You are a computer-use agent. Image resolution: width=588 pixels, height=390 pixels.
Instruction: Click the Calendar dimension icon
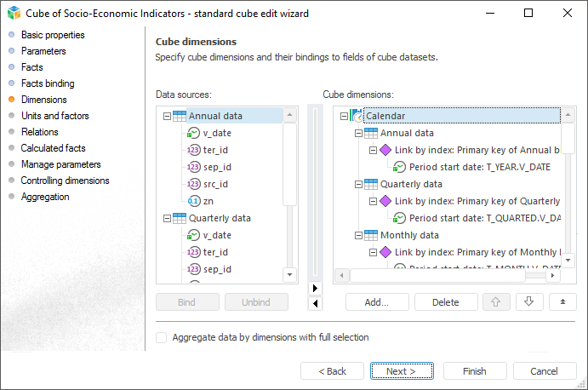357,116
